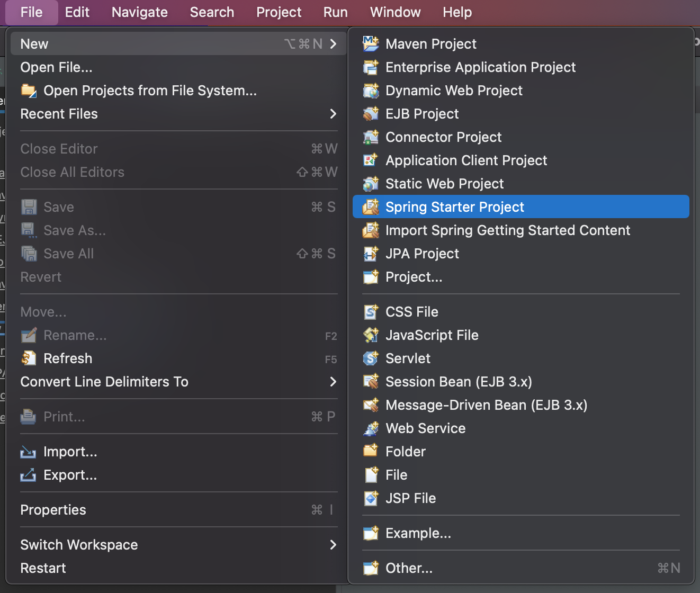
Task: Click the Dynamic Web Project icon
Action: tap(371, 90)
